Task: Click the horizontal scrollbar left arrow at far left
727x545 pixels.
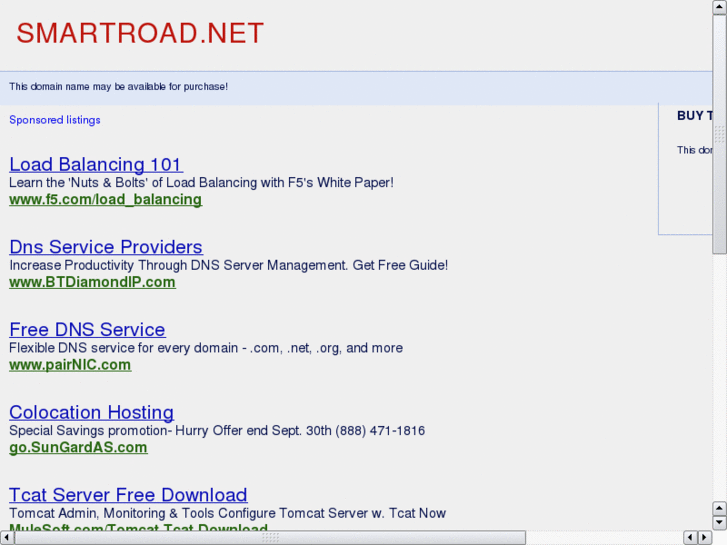Action: (7, 538)
